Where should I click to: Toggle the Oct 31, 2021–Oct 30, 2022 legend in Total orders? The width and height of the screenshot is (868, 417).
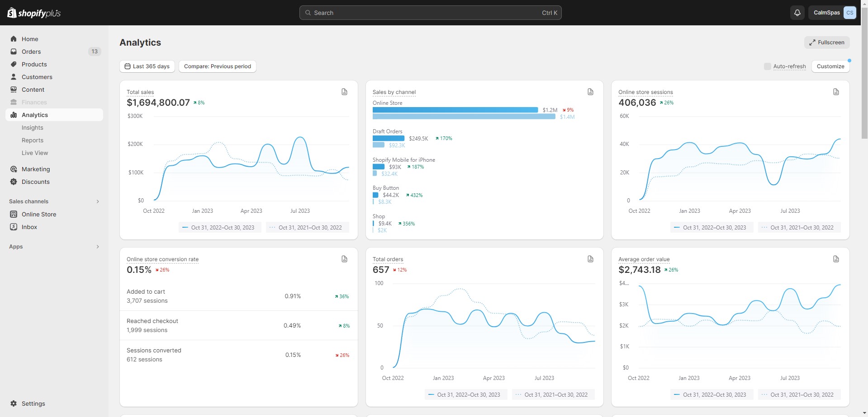pos(553,395)
